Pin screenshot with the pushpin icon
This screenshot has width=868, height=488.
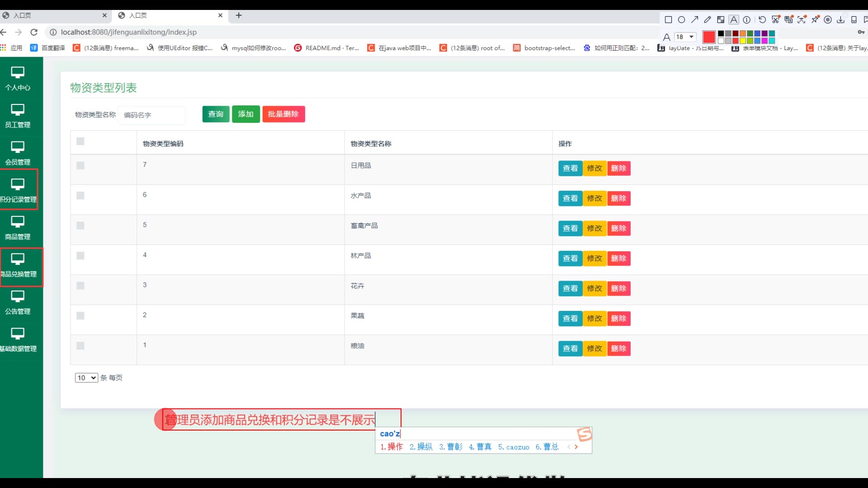pyautogui.click(x=815, y=19)
